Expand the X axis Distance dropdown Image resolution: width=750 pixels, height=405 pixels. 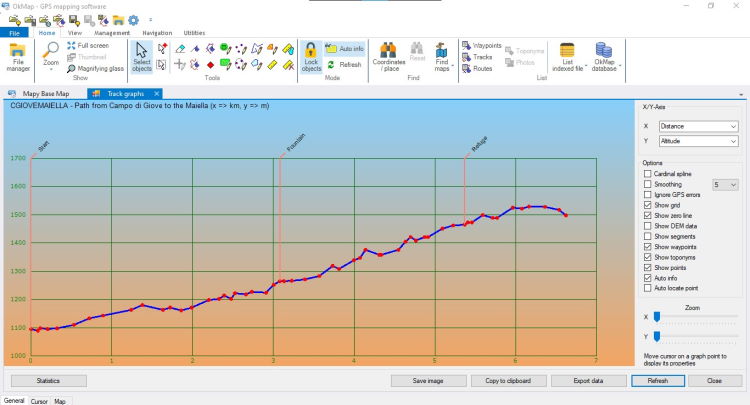click(x=698, y=127)
